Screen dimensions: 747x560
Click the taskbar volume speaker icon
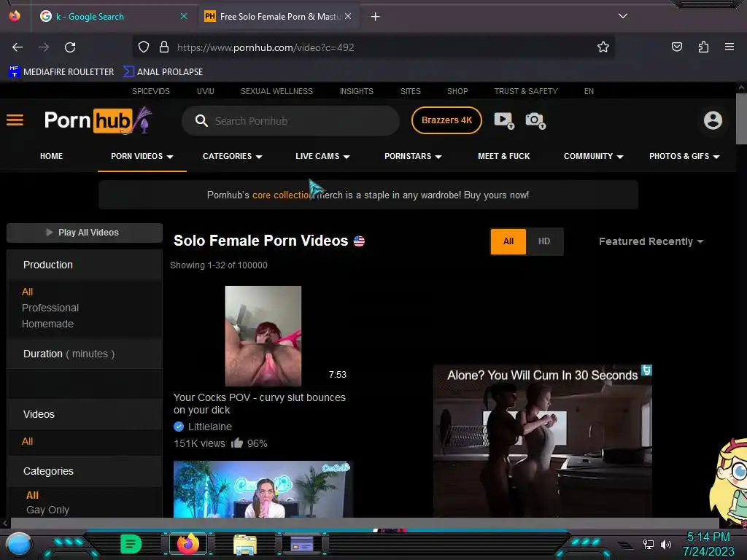pos(666,544)
